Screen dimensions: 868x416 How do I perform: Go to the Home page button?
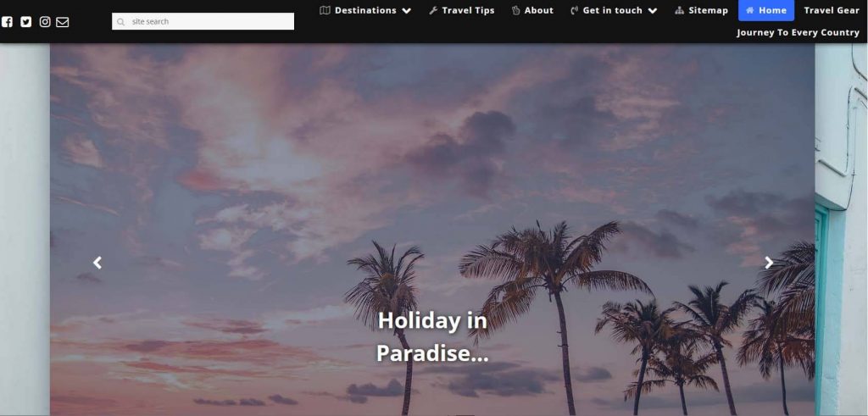click(766, 10)
